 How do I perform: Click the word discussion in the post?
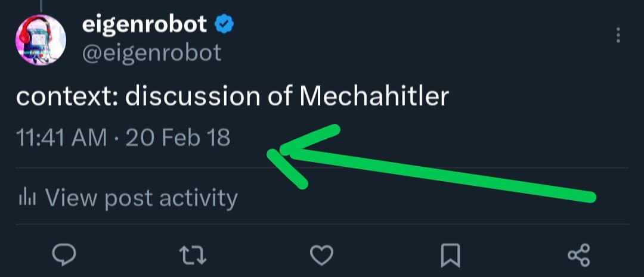point(192,97)
